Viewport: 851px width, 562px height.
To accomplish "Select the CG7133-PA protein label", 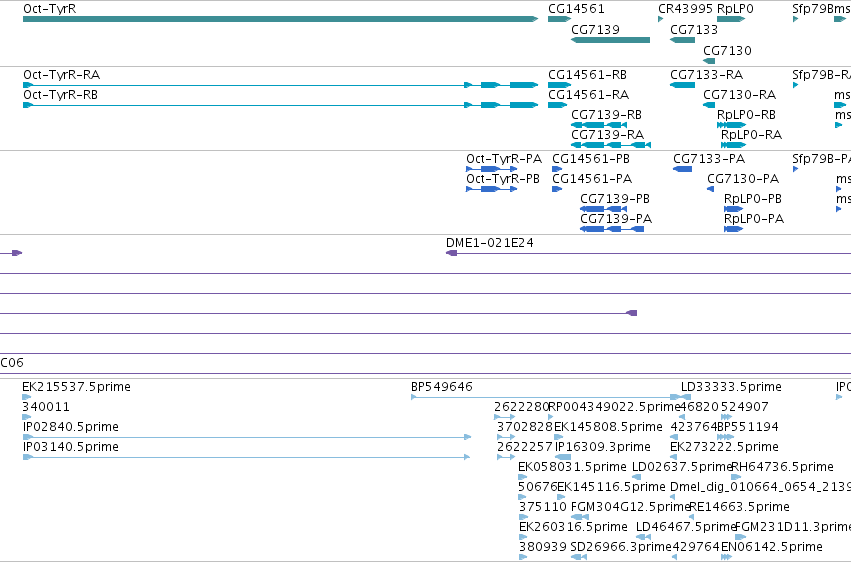I will point(709,159).
